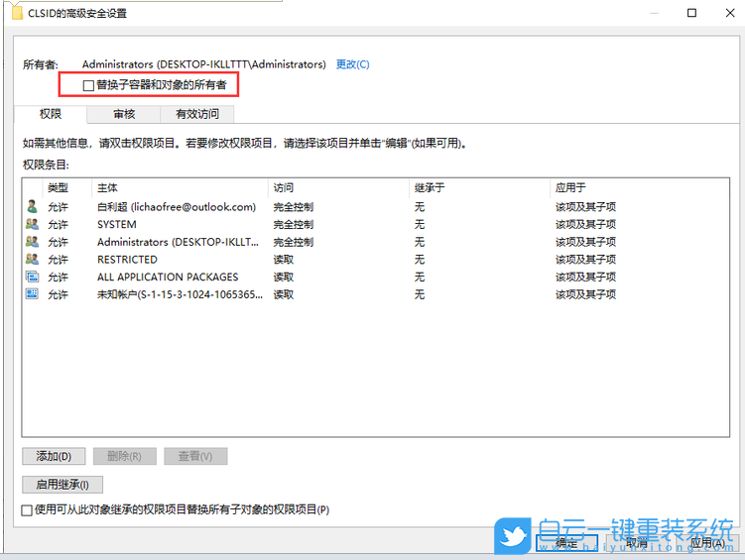This screenshot has width=745, height=560.
Task: Select the SYSTEM principal row
Action: pyautogui.click(x=375, y=224)
